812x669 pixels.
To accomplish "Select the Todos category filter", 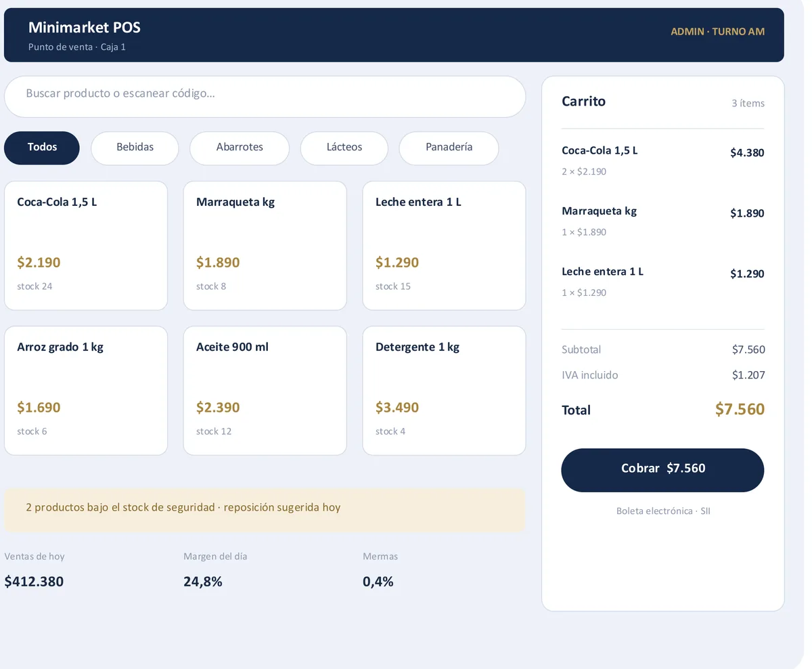I will click(x=42, y=148).
